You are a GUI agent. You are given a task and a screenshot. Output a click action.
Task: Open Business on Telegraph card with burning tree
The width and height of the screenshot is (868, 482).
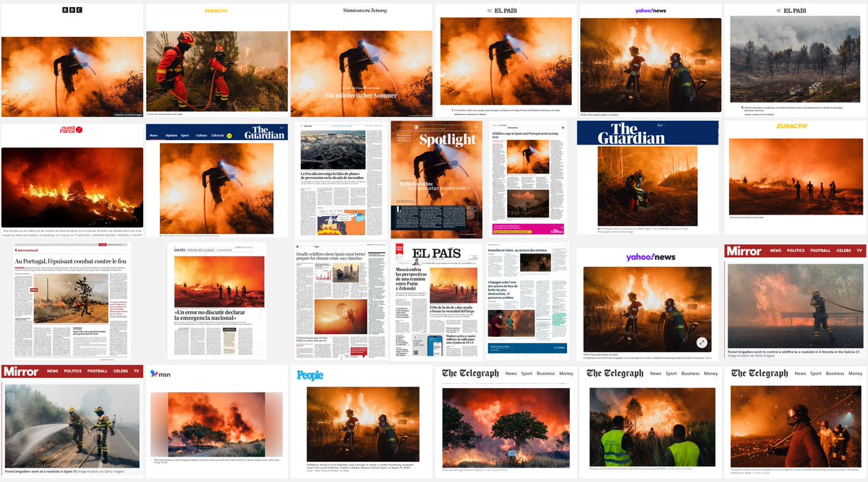tap(546, 374)
